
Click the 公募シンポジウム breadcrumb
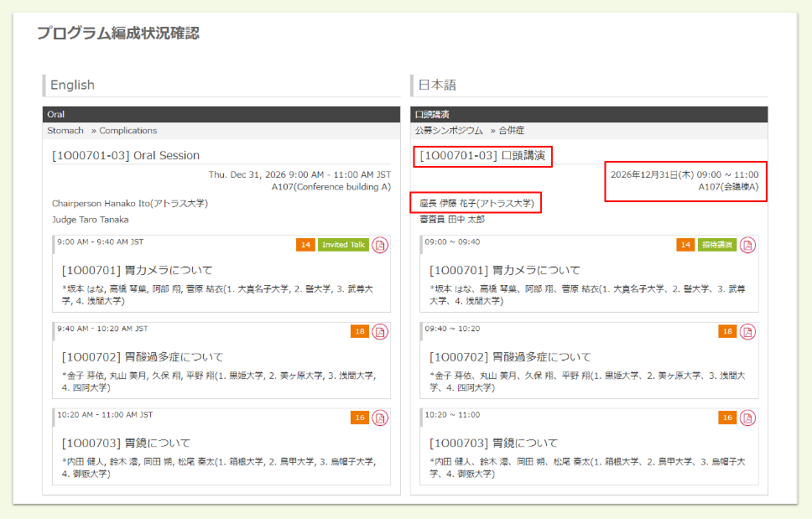point(449,131)
